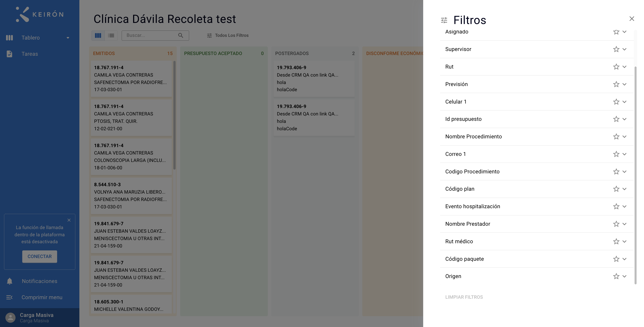The width and height of the screenshot is (644, 327).
Task: Expand the Previsión filter
Action: click(x=624, y=84)
